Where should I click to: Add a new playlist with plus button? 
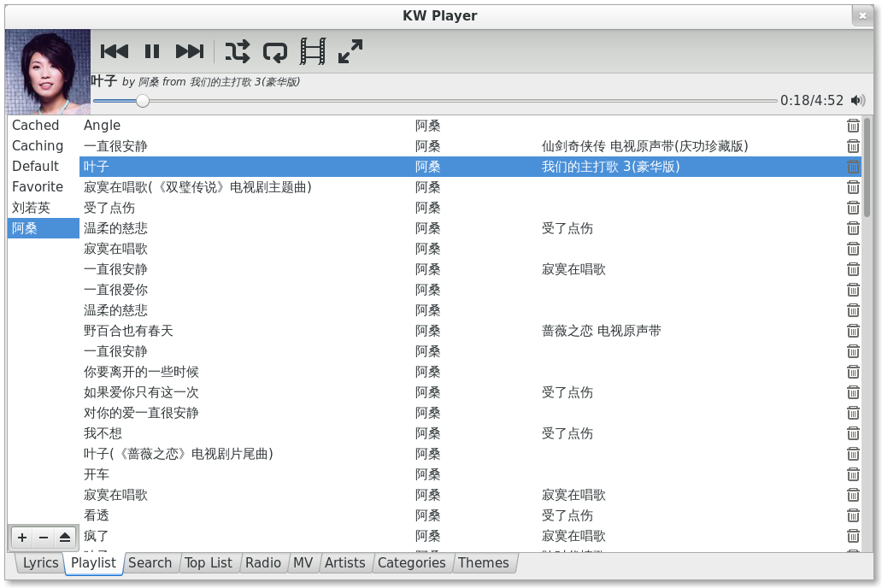pos(22,538)
